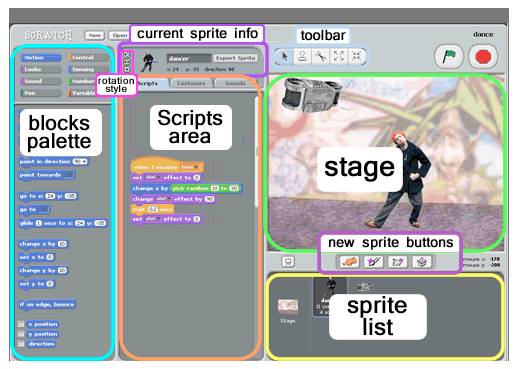Click the red stop sign button

pos(483,57)
